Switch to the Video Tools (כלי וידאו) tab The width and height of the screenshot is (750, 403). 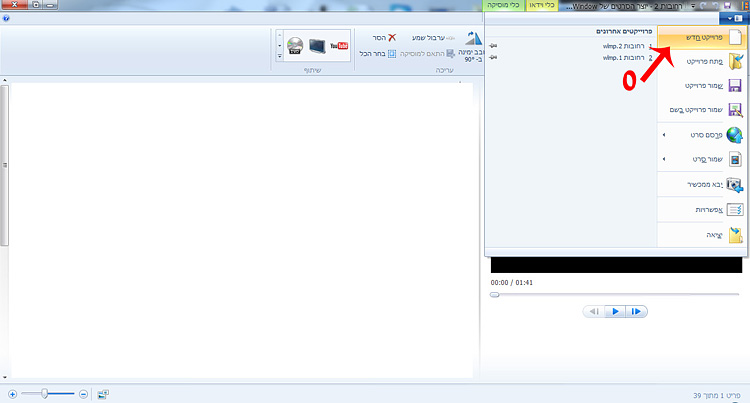coord(541,6)
